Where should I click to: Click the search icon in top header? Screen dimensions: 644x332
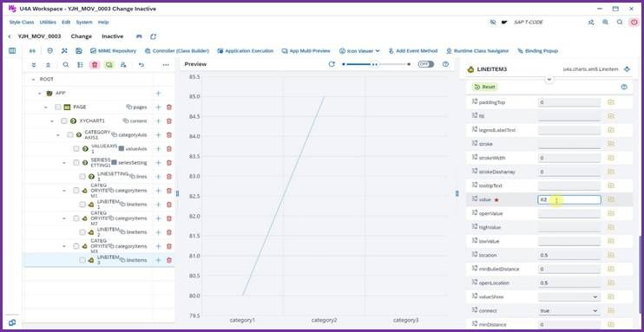(x=620, y=23)
